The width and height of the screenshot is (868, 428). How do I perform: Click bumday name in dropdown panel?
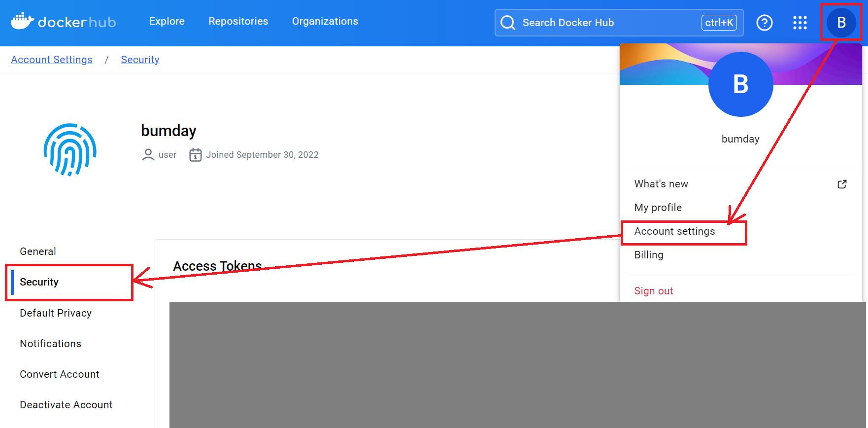740,139
